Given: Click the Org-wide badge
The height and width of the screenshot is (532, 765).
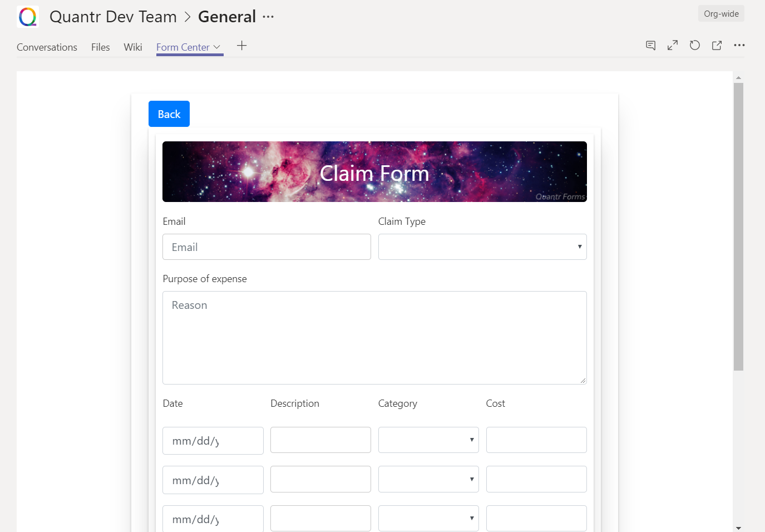Looking at the screenshot, I should pyautogui.click(x=721, y=14).
